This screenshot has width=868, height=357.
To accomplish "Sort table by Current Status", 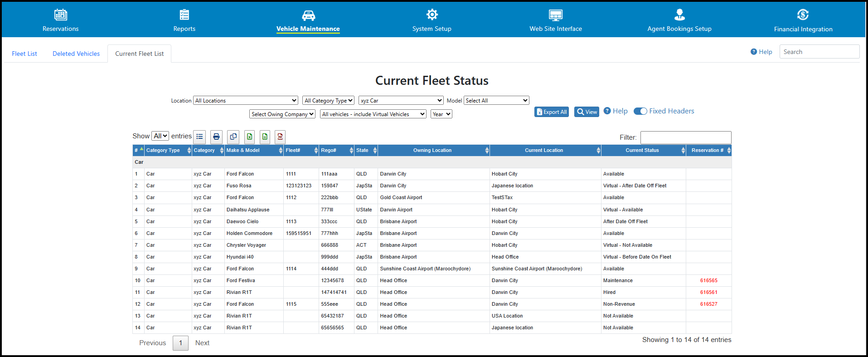I will point(644,150).
